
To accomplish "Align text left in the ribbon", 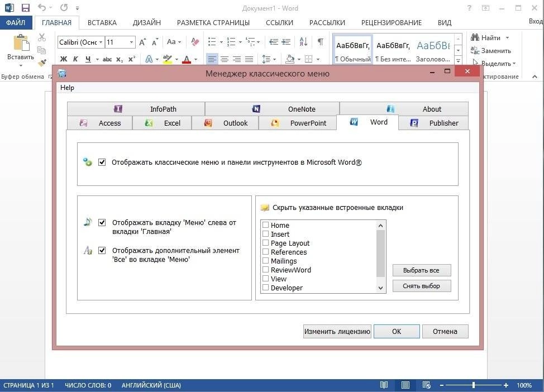I will tap(212, 59).
